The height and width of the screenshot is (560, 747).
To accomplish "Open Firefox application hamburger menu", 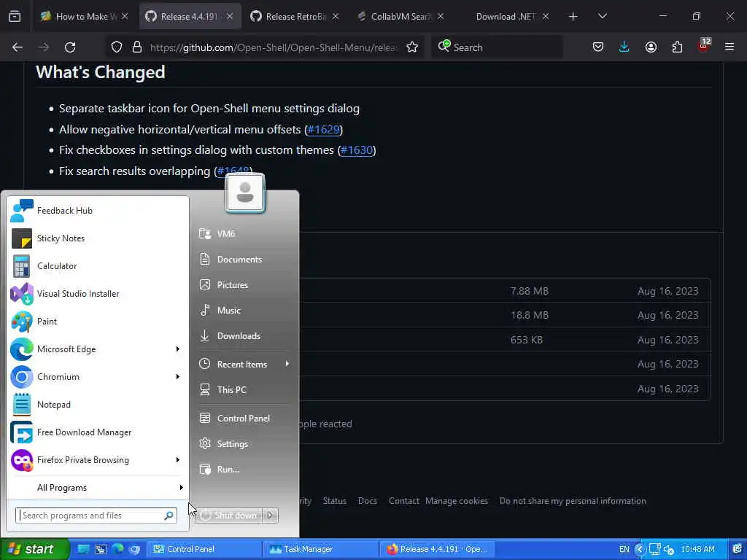I will (729, 47).
